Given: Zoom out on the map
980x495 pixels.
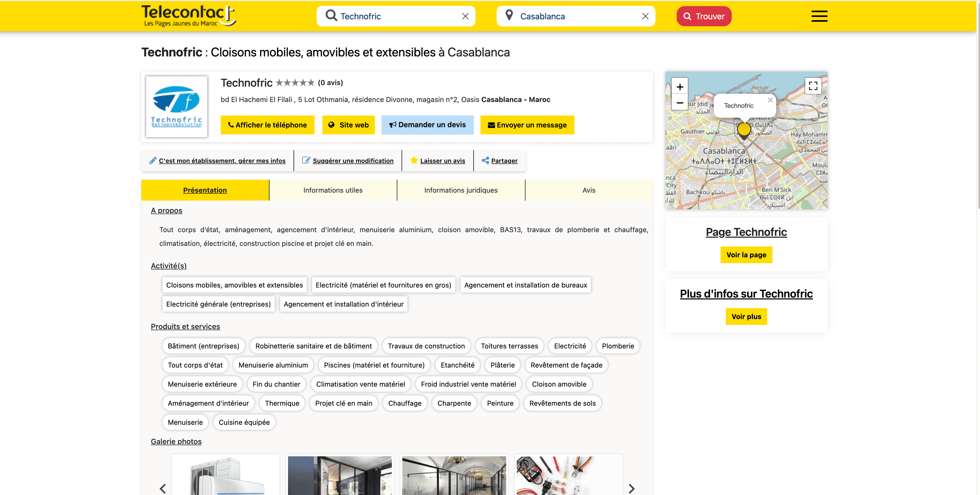Looking at the screenshot, I should tap(680, 103).
